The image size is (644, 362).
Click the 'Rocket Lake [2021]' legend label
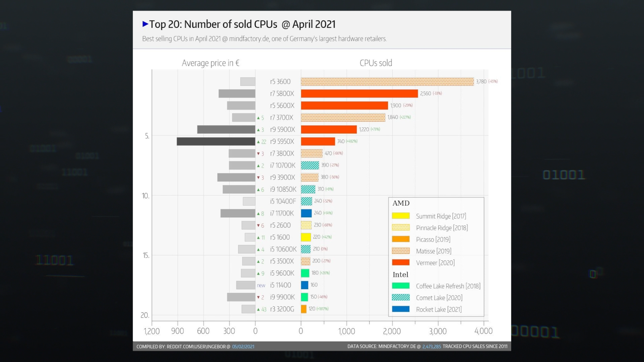[439, 309]
